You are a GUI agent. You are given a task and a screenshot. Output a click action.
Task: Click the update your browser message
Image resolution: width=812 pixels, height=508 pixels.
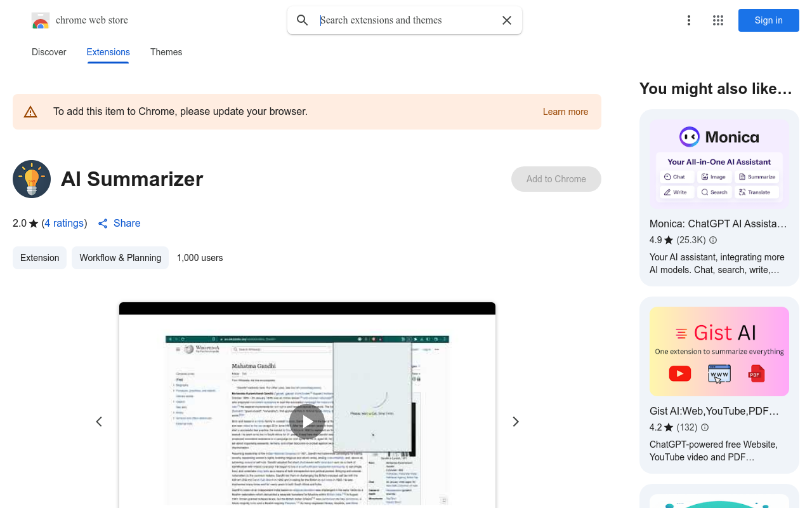(180, 112)
